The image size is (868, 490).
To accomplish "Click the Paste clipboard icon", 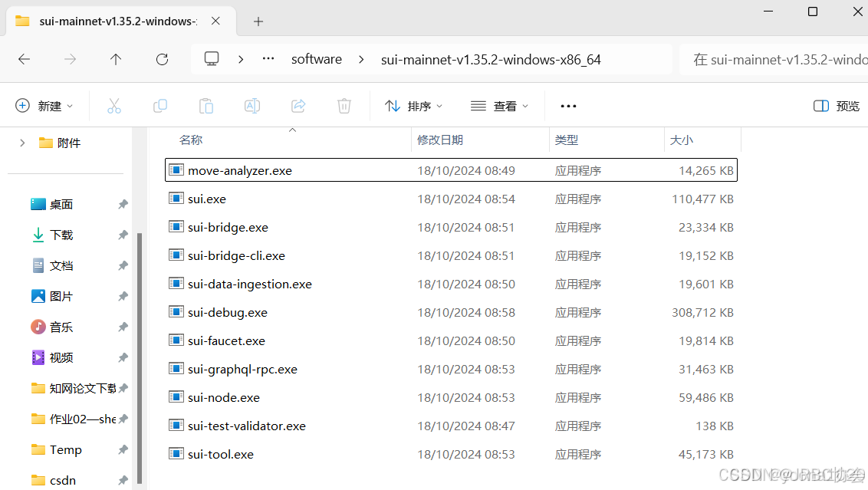I will pyautogui.click(x=206, y=106).
